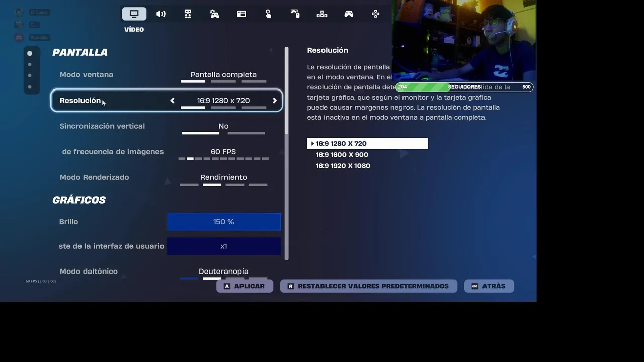
Task: Select previous resolution with left arrow
Action: tap(172, 101)
